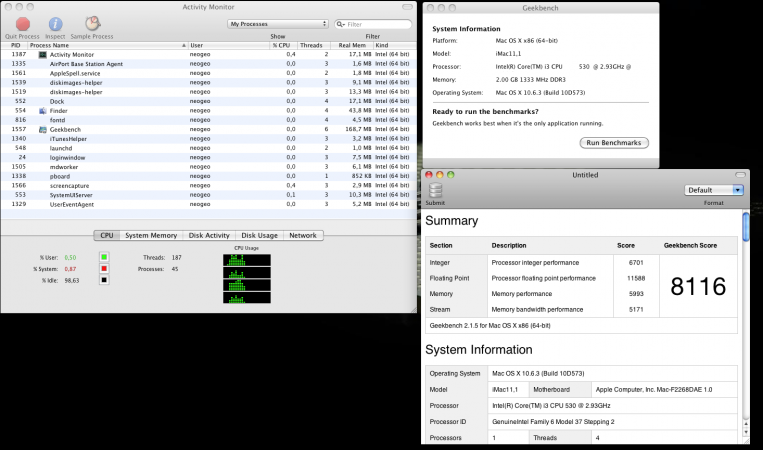Click the scrollbar down arrow in Untitled window

(x=745, y=432)
